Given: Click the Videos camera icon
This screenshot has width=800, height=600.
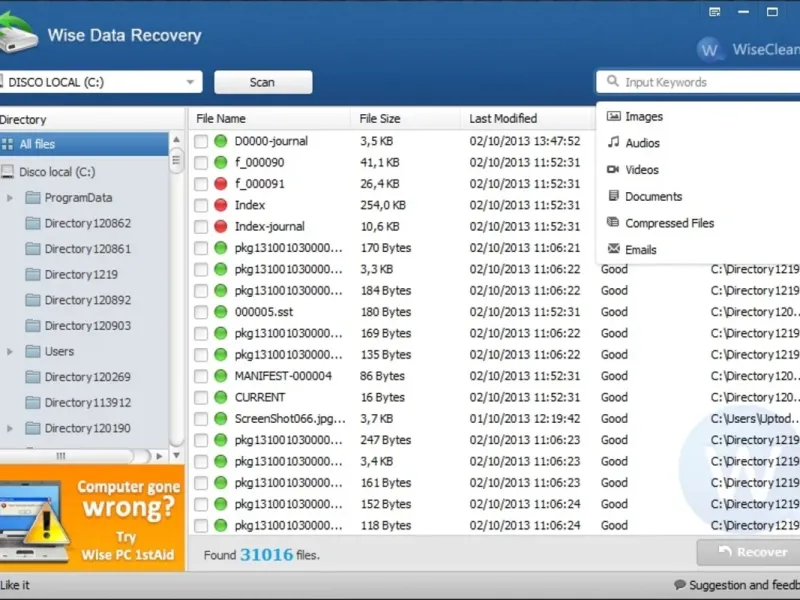Looking at the screenshot, I should coord(613,169).
